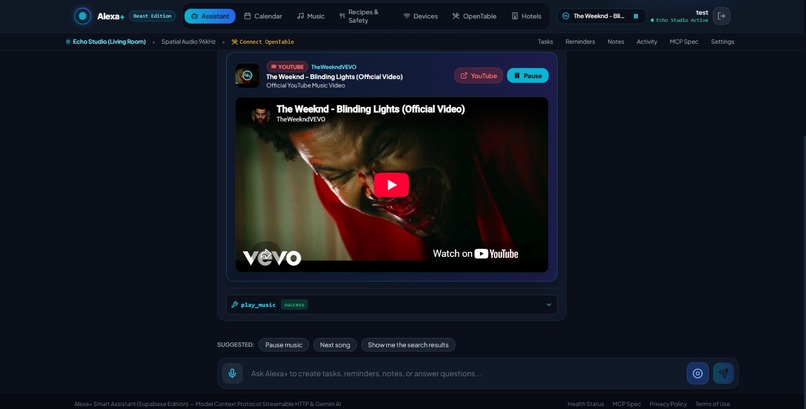The width and height of the screenshot is (806, 409).
Task: Click Watch on YouTube in the player
Action: tap(475, 253)
